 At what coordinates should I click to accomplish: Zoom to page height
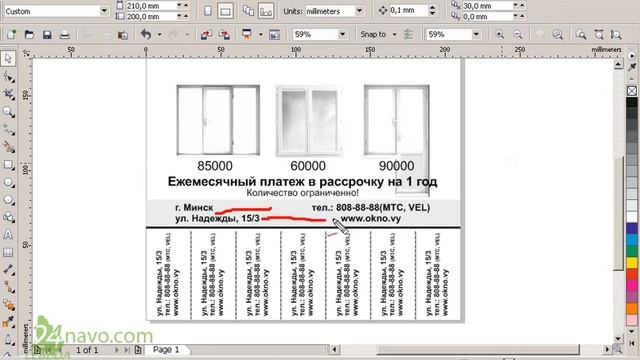point(616,35)
